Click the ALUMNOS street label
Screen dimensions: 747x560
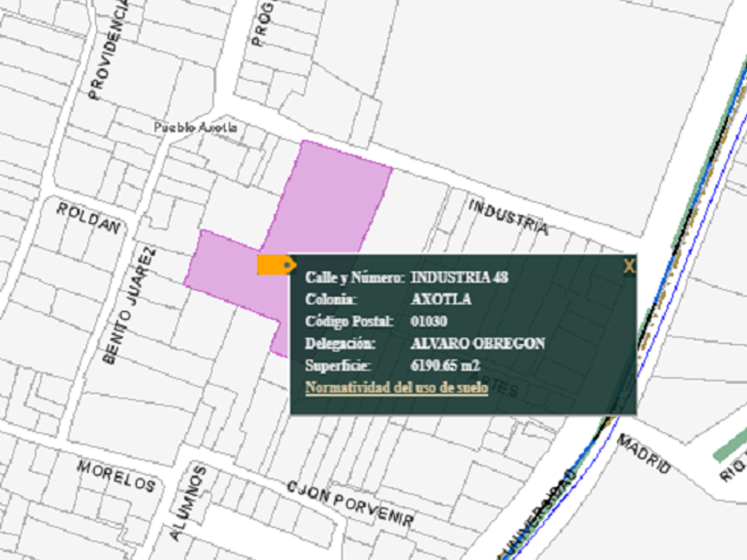189,503
